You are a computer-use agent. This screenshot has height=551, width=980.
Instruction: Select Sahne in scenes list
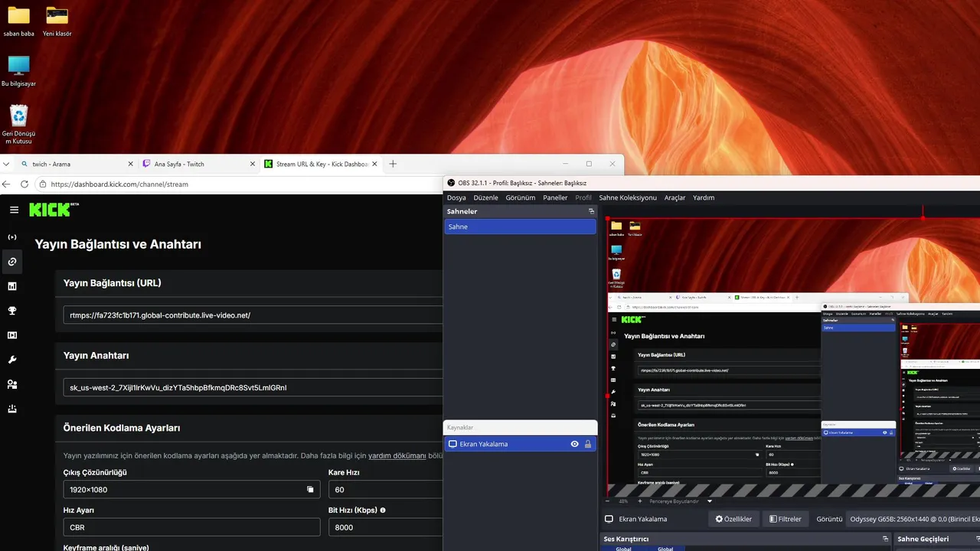520,227
